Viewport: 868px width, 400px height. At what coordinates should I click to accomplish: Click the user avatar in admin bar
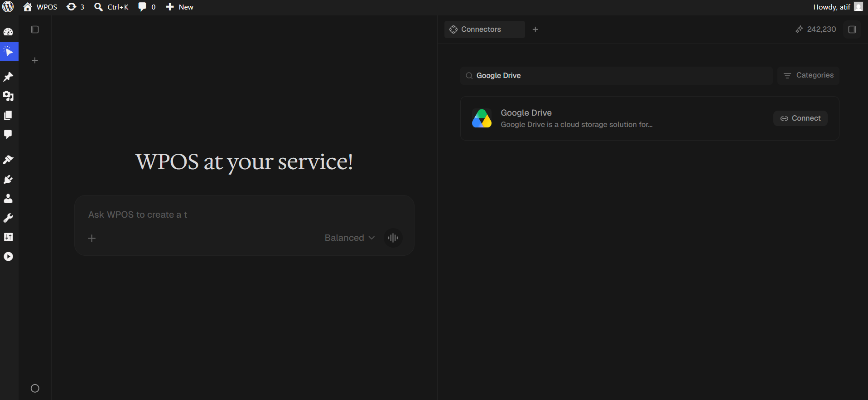pyautogui.click(x=858, y=7)
